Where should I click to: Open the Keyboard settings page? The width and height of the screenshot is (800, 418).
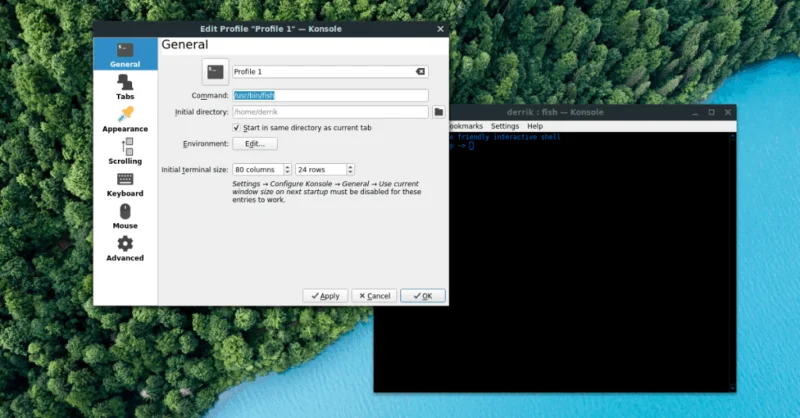click(125, 184)
